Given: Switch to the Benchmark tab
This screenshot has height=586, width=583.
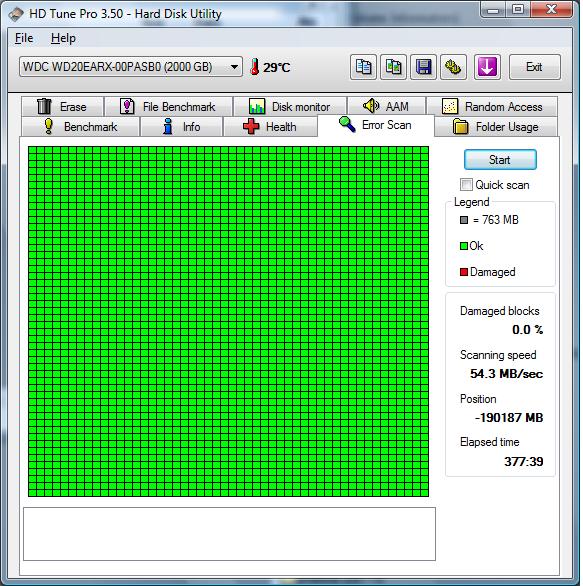Looking at the screenshot, I should point(80,127).
